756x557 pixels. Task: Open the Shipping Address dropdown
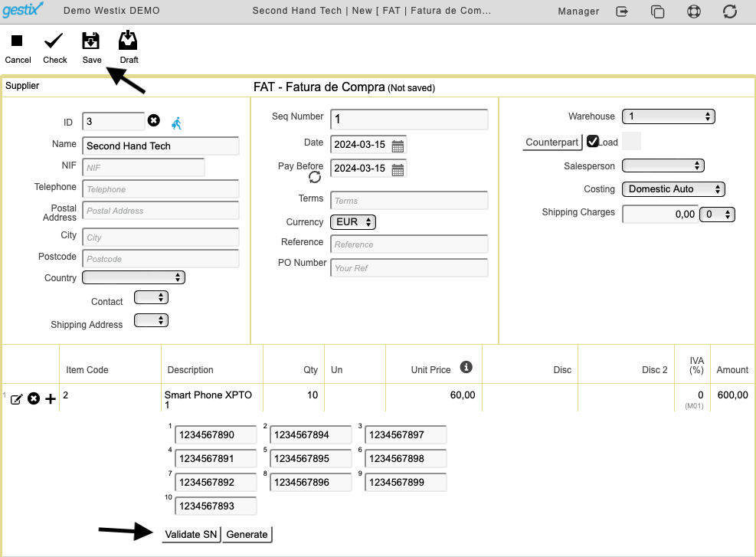[151, 320]
